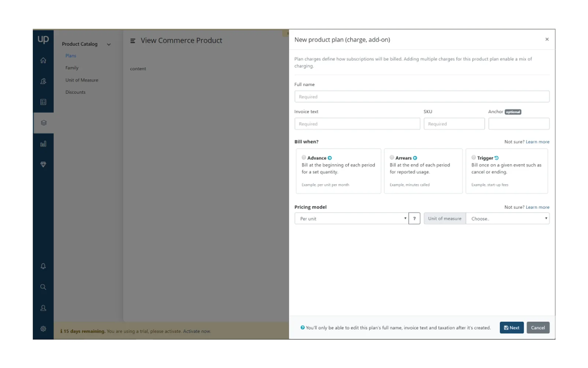Select the Trigger billing radio button
The width and height of the screenshot is (588, 368).
(474, 158)
